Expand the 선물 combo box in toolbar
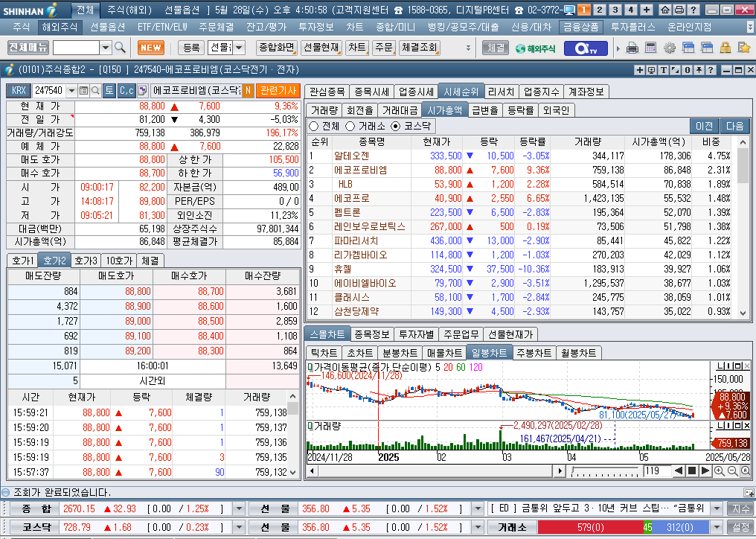This screenshot has width=756, height=539. [x=239, y=48]
